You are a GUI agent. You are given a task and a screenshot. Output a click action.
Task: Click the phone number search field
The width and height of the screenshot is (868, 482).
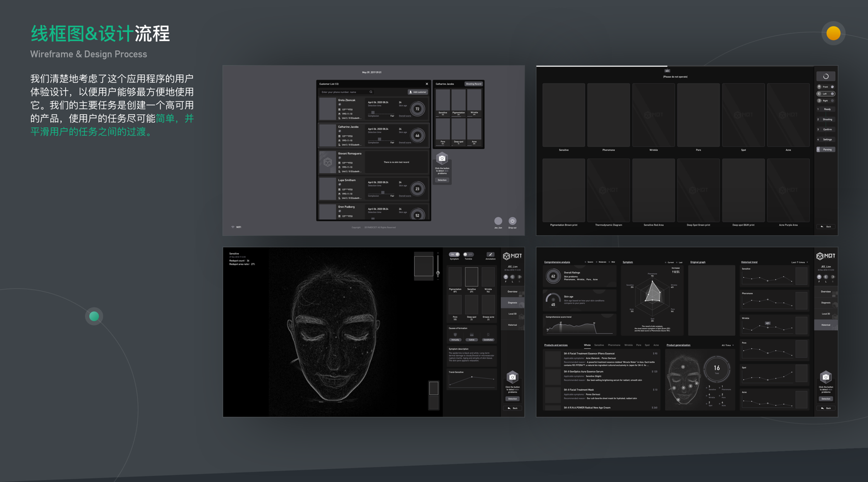[346, 92]
